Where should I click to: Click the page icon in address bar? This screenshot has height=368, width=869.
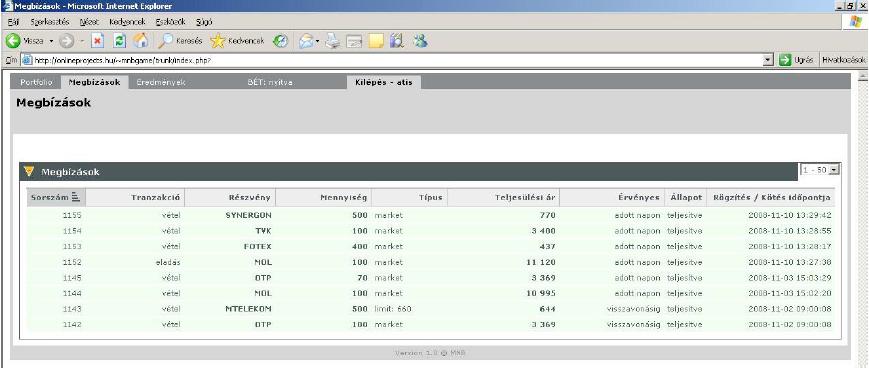point(27,60)
